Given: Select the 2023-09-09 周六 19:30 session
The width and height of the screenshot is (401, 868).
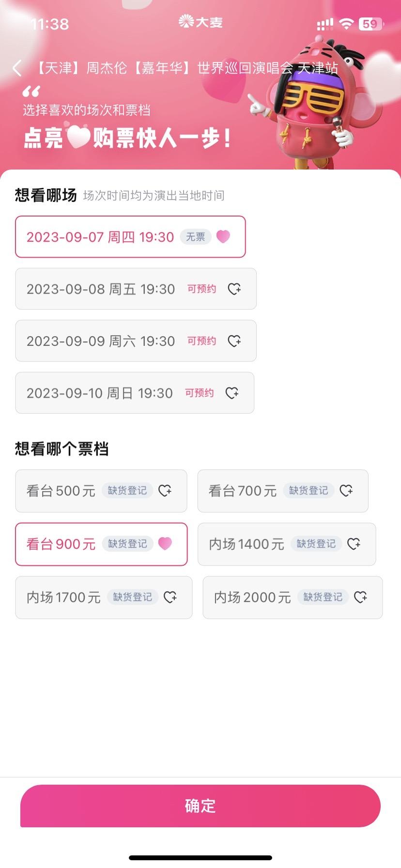Looking at the screenshot, I should coord(136,341).
